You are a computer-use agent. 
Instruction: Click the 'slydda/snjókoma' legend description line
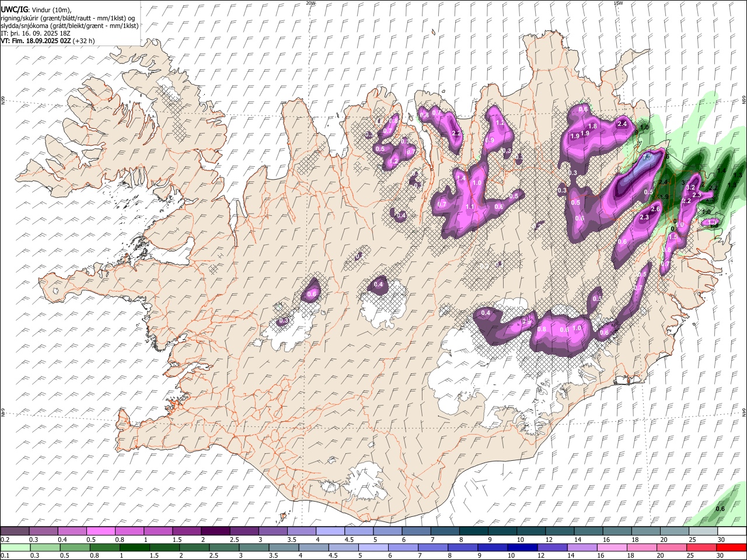pyautogui.click(x=69, y=26)
